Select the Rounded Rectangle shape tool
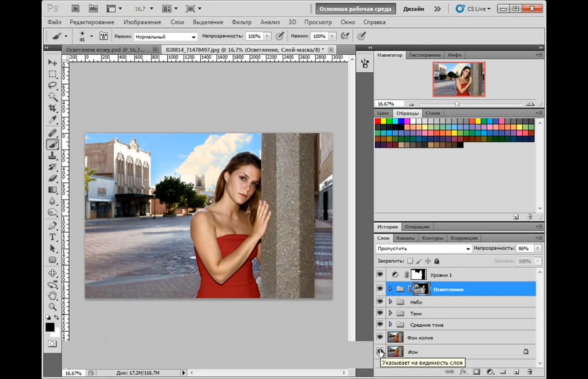Viewport: 588px width, 379px height. 52,260
